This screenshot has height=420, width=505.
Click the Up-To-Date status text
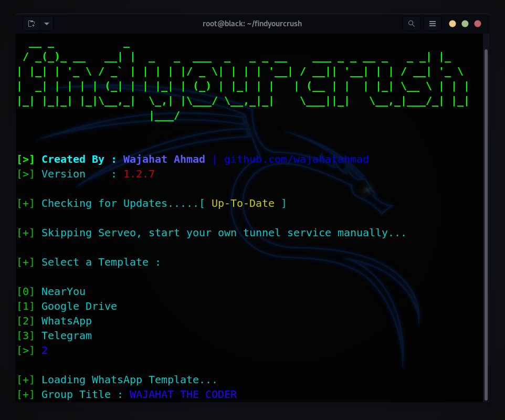coord(243,203)
